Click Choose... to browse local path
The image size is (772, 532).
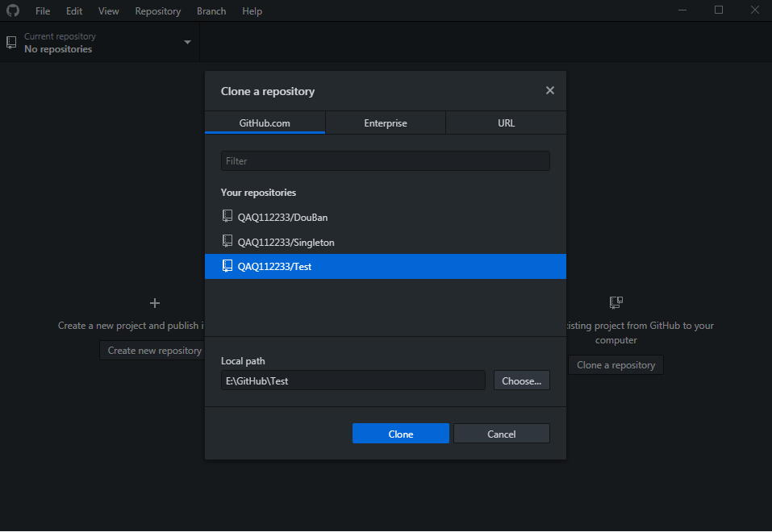pyautogui.click(x=521, y=380)
